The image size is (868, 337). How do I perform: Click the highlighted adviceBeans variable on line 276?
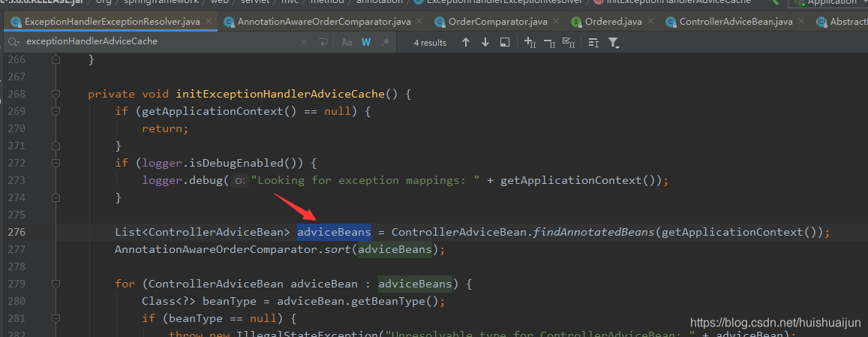[x=334, y=232]
